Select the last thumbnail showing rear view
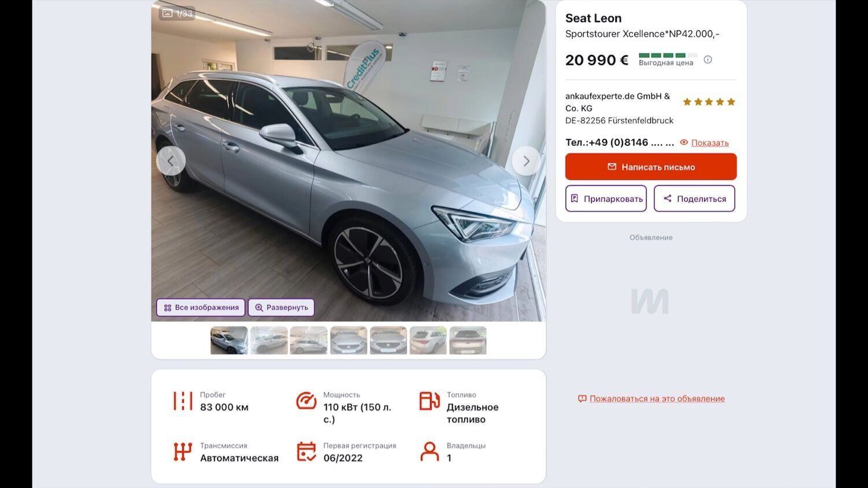The width and height of the screenshot is (868, 488). pos(468,340)
